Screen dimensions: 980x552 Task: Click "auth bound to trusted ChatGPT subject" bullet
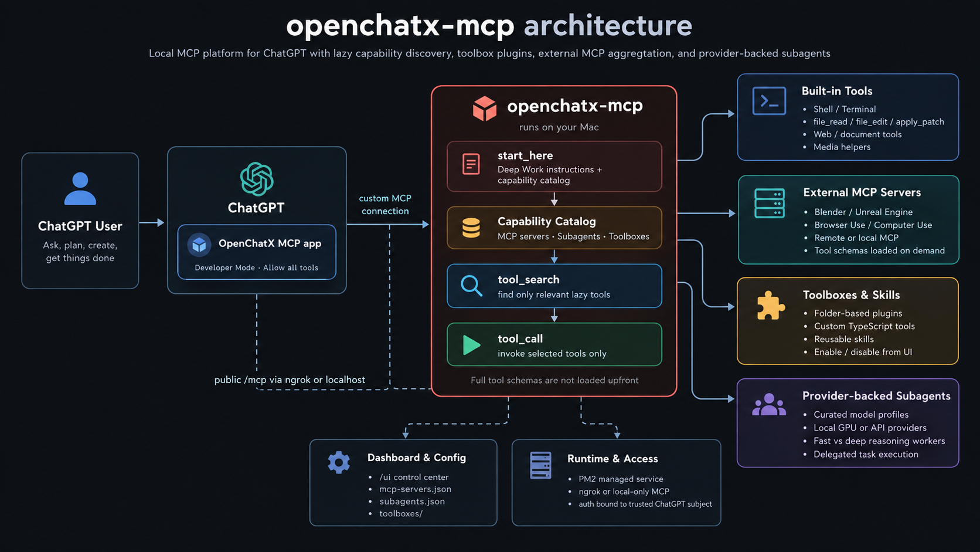[x=645, y=504]
